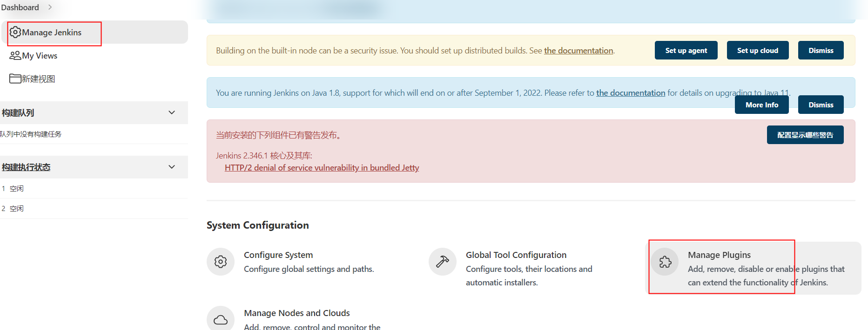Click the System Configuration heading
The height and width of the screenshot is (330, 868).
pos(257,225)
